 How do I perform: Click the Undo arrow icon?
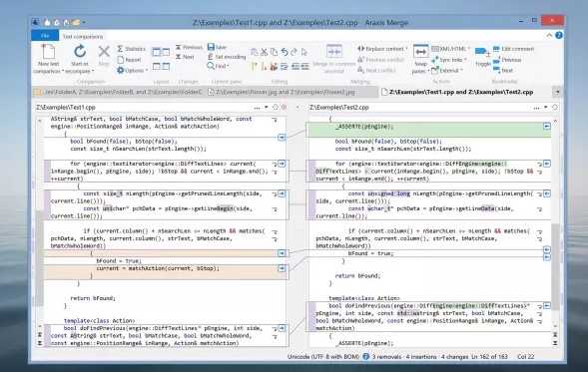tap(285, 52)
